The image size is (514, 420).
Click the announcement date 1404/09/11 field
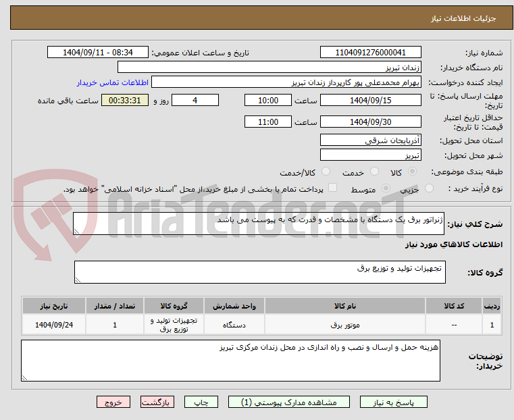[98, 52]
